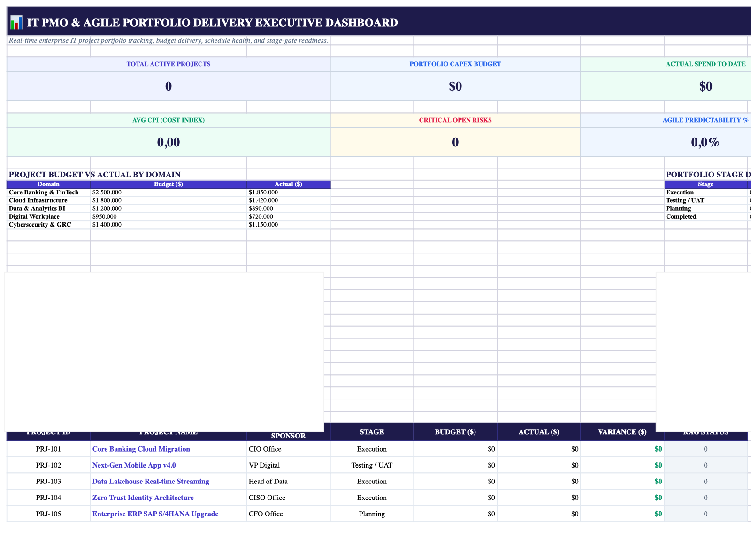Select the 'VARIANCE ($)' column header
Screen dimensions: 751x560
(622, 432)
